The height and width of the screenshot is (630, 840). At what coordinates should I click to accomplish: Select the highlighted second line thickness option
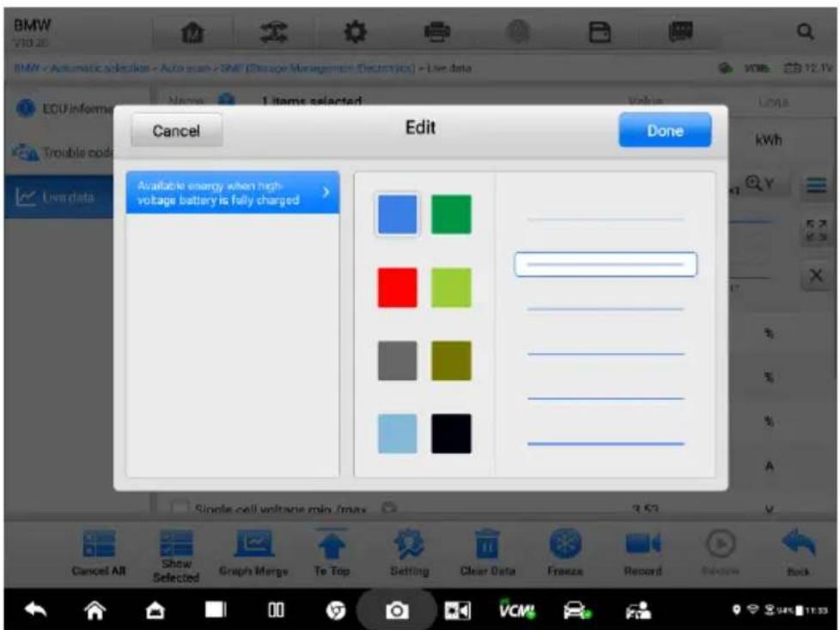pos(606,264)
